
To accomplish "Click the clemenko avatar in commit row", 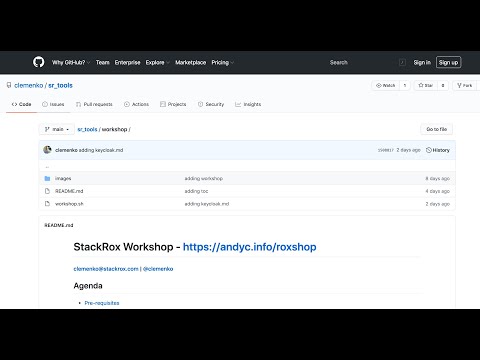I will click(x=47, y=150).
